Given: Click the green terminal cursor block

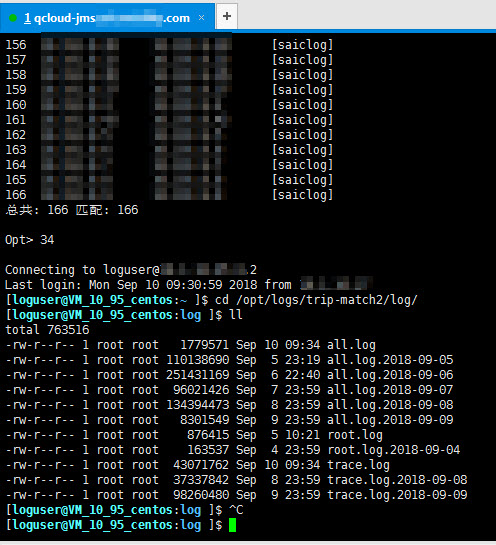Looking at the screenshot, I should (232, 525).
